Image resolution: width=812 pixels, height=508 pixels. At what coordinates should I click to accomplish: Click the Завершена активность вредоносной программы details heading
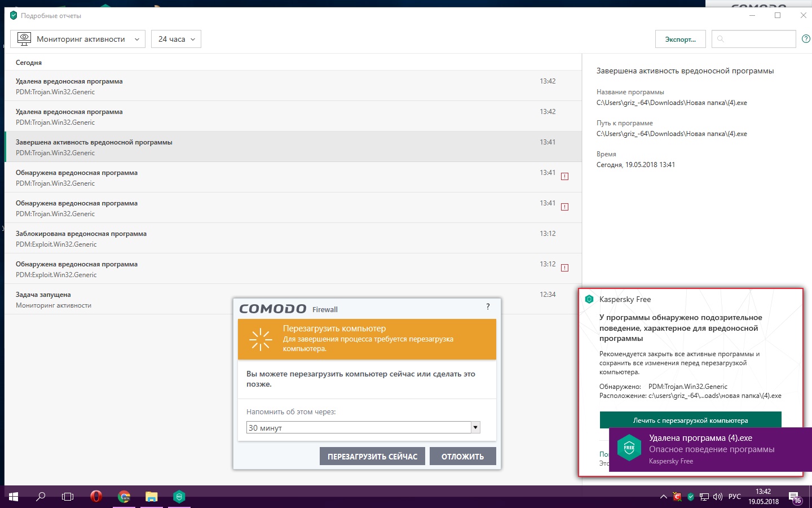(685, 71)
